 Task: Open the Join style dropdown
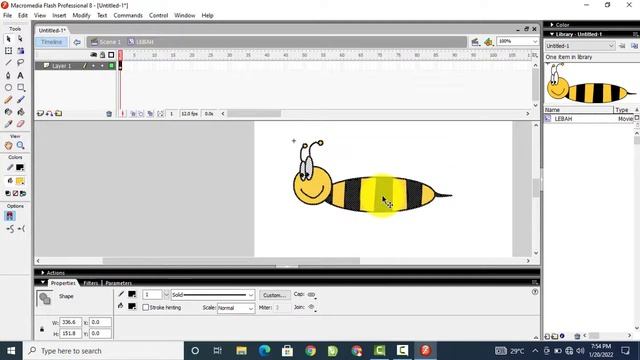pyautogui.click(x=312, y=307)
